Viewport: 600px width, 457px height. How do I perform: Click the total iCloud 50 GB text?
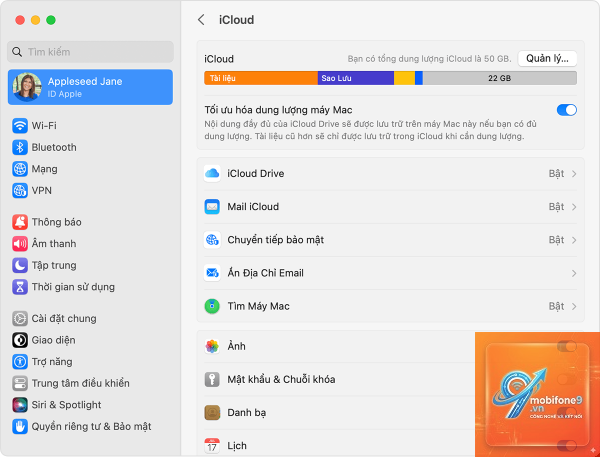429,59
